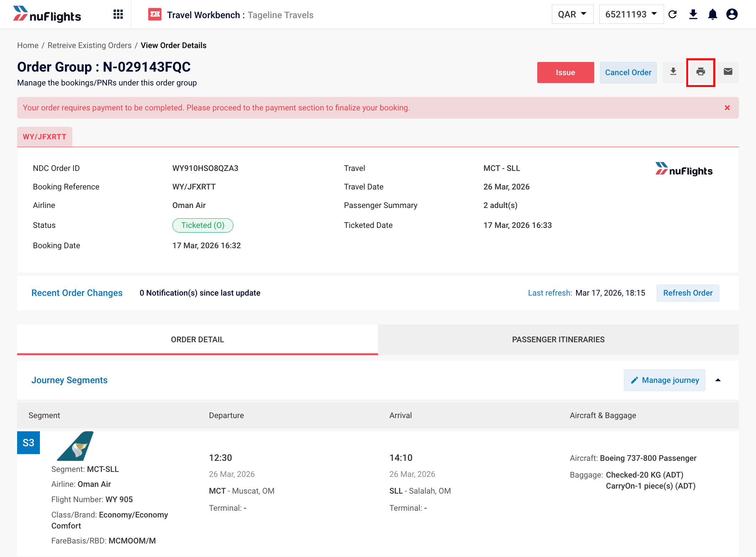Click the Travel Workbench ticket icon
This screenshot has width=756, height=557.
pyautogui.click(x=155, y=14)
